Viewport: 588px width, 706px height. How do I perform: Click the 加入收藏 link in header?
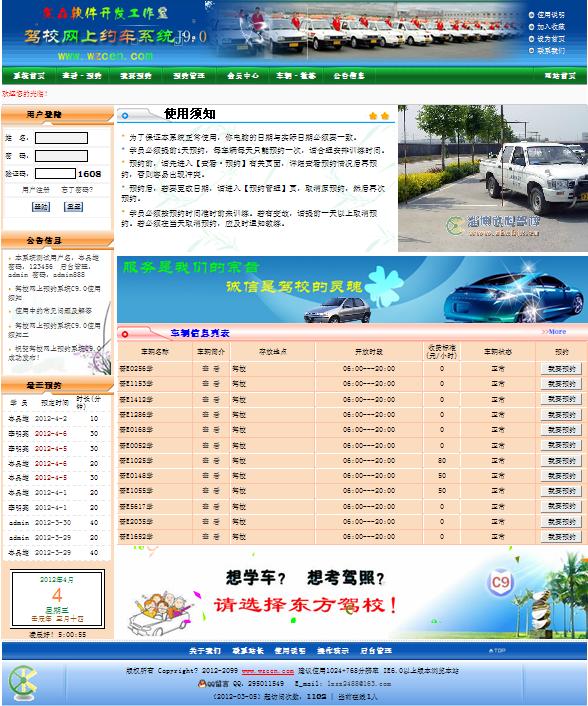click(x=550, y=27)
